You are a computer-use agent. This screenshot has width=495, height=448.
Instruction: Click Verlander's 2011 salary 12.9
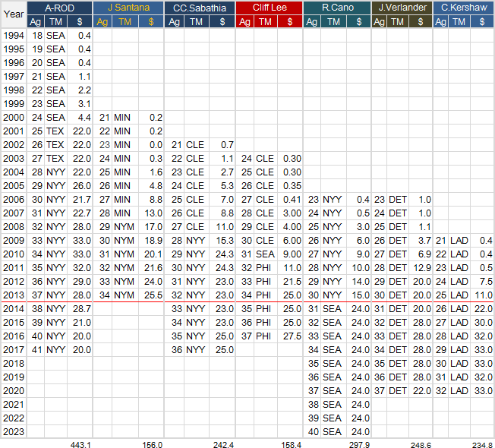(421, 268)
